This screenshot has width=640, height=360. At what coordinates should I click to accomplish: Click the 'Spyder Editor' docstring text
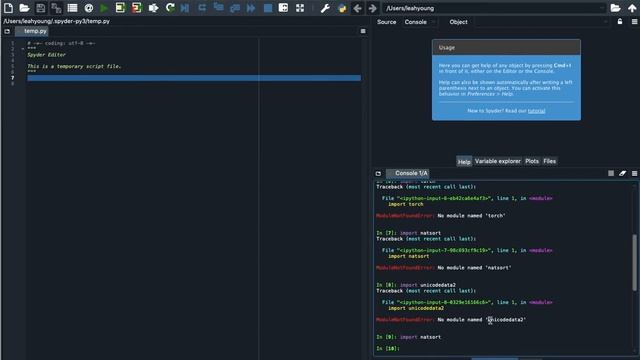(x=46, y=55)
